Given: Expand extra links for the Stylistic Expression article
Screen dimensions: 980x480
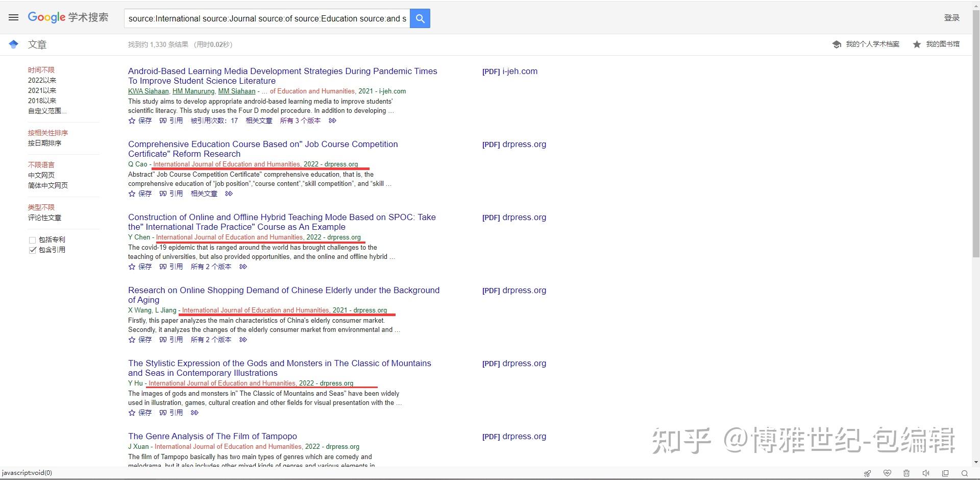Looking at the screenshot, I should pyautogui.click(x=194, y=413).
